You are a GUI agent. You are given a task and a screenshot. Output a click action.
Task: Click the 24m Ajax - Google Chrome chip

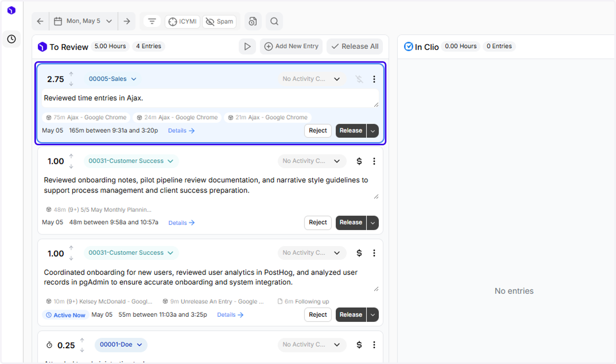click(x=177, y=118)
